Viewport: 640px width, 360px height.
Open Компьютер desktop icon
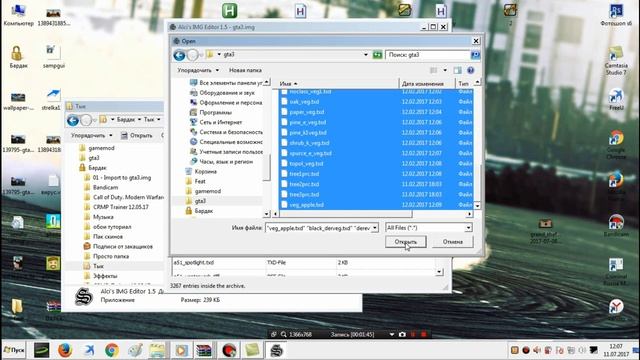click(x=18, y=16)
